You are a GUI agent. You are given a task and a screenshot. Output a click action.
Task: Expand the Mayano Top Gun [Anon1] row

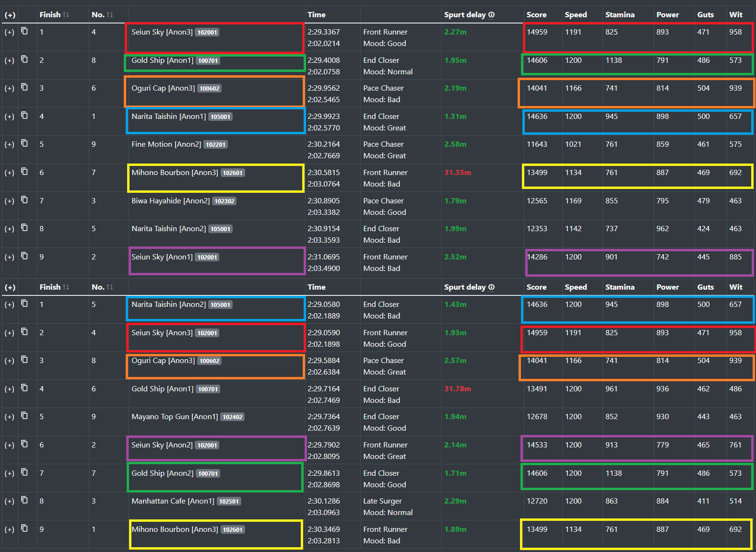(10, 417)
